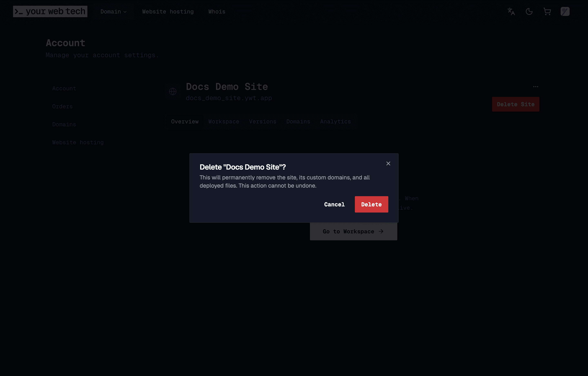Click the Go to Workspace button
This screenshot has width=588, height=376.
[x=353, y=232]
